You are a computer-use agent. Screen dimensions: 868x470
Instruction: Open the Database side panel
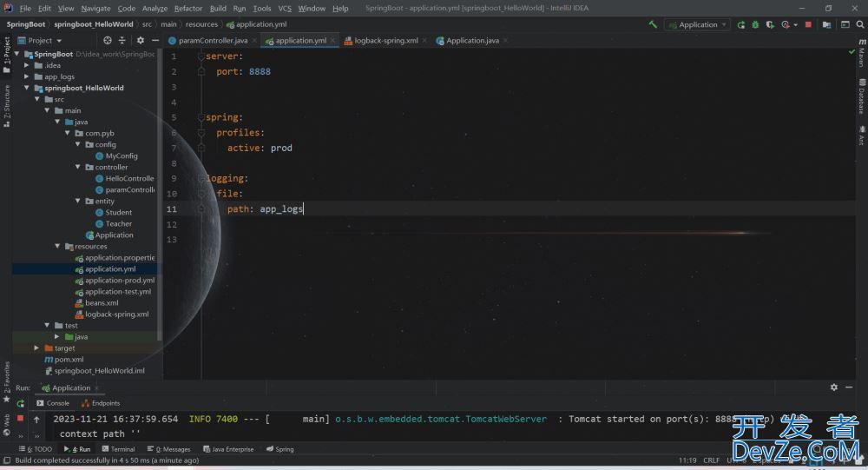click(862, 96)
